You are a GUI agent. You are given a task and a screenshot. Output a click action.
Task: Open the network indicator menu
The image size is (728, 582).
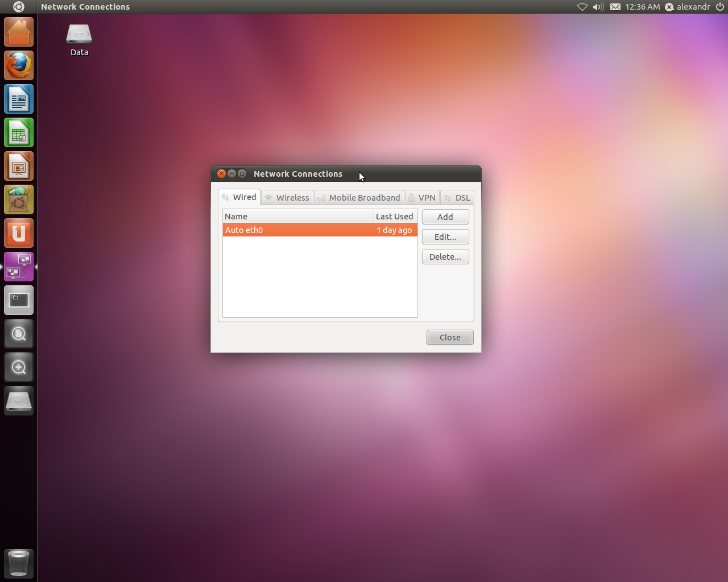[x=582, y=7]
